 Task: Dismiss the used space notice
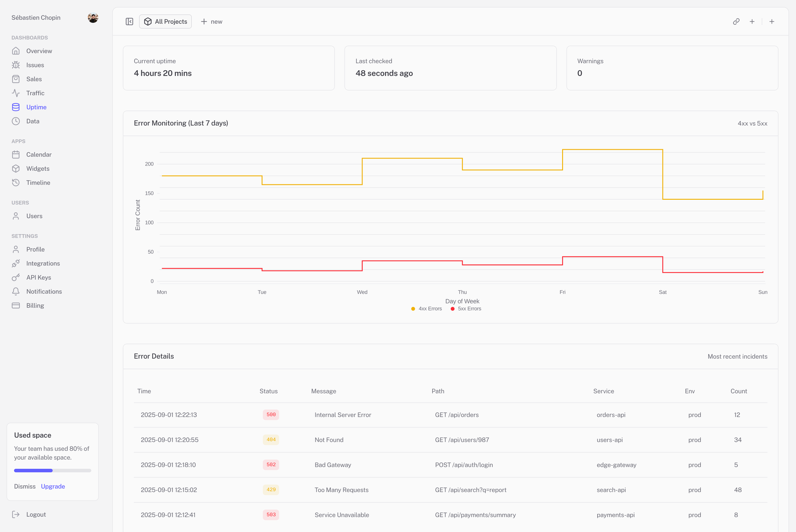tap(25, 486)
